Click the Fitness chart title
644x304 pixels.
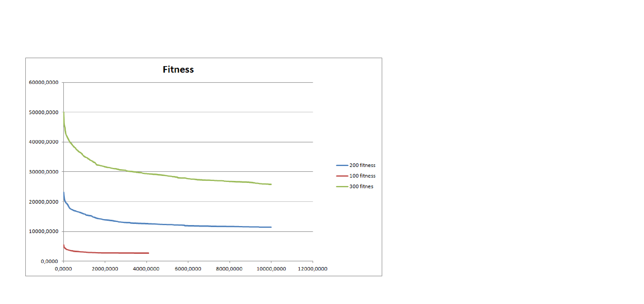(x=178, y=69)
